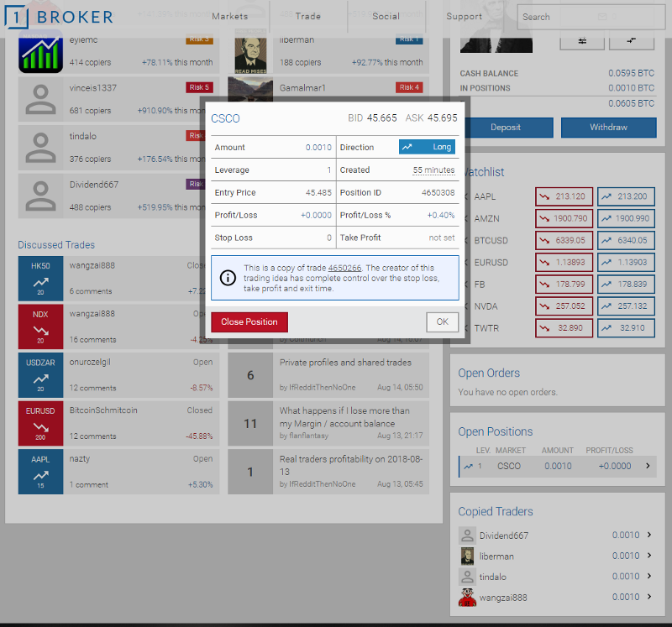The height and width of the screenshot is (627, 672).
Task: Buy NVDA at 257.132
Action: [626, 306]
